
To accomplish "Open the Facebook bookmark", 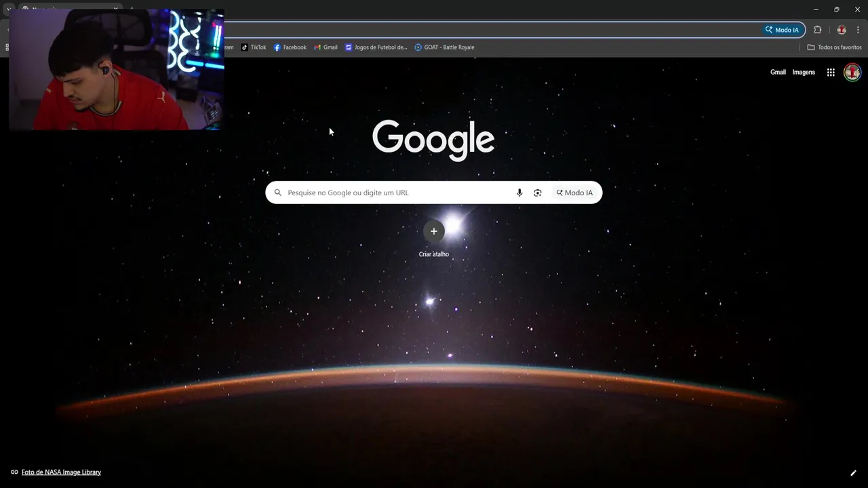I will (290, 47).
